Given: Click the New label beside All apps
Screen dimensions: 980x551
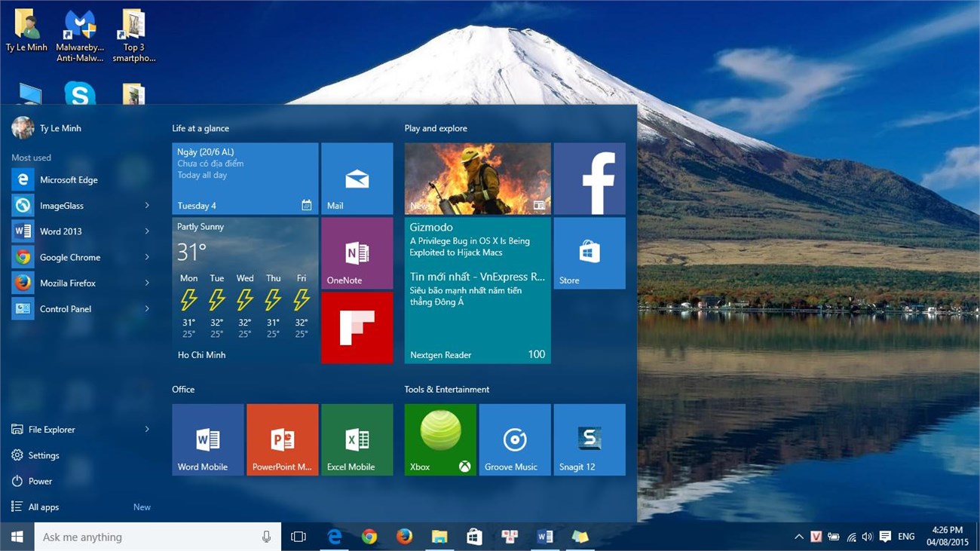Looking at the screenshot, I should point(142,507).
